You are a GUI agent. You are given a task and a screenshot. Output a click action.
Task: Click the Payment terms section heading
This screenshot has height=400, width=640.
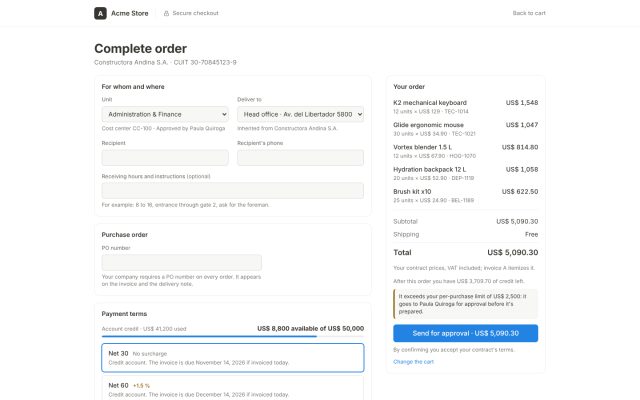[x=124, y=314]
